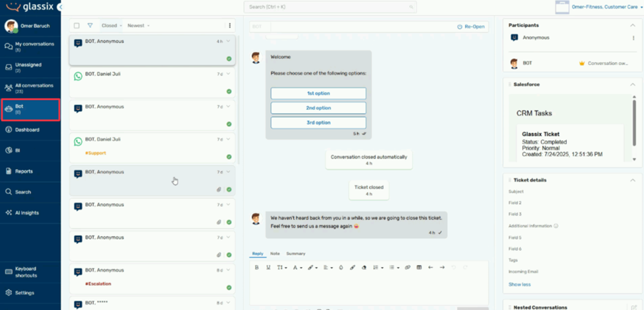Expand chevron on first BOT, Anonymous 4h
Image resolution: width=644 pixels, height=310 pixels.
[229, 41]
